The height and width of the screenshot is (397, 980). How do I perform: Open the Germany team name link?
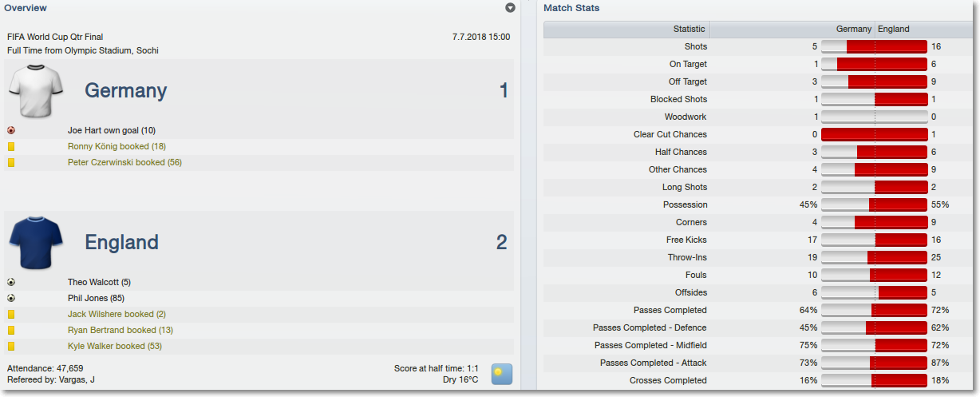pos(126,90)
